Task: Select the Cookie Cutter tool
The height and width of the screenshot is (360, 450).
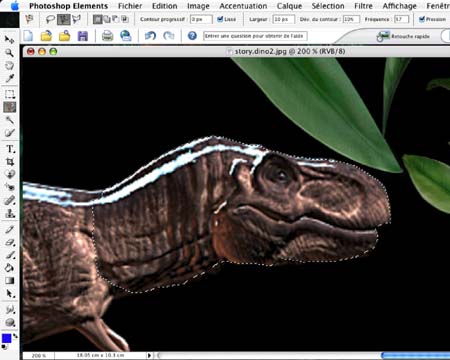Action: pos(10,174)
